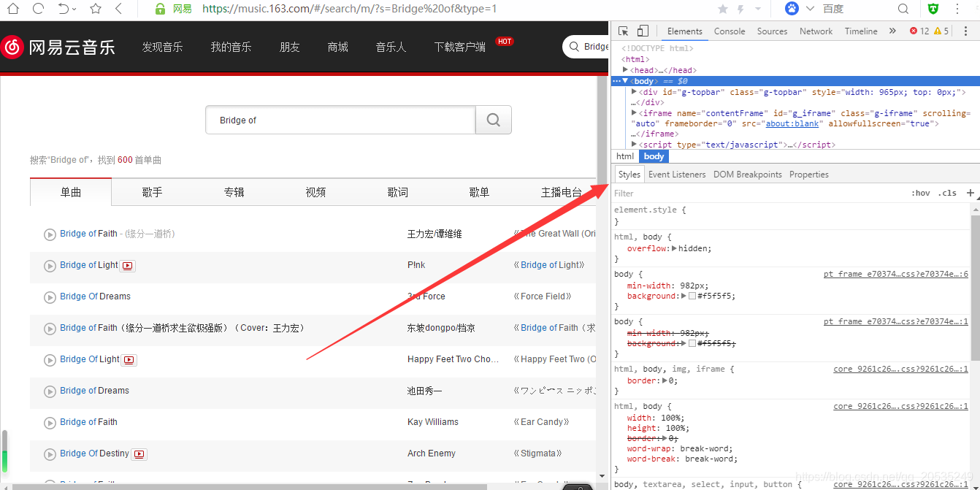Expand the search engine chooser arrow beside Baidu

click(810, 9)
